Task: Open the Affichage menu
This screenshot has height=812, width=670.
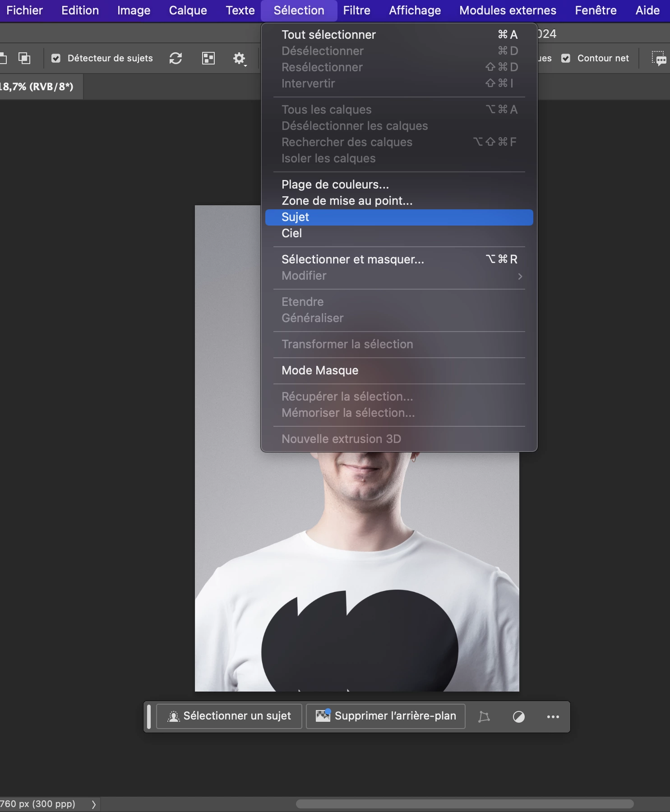Action: pyautogui.click(x=415, y=10)
